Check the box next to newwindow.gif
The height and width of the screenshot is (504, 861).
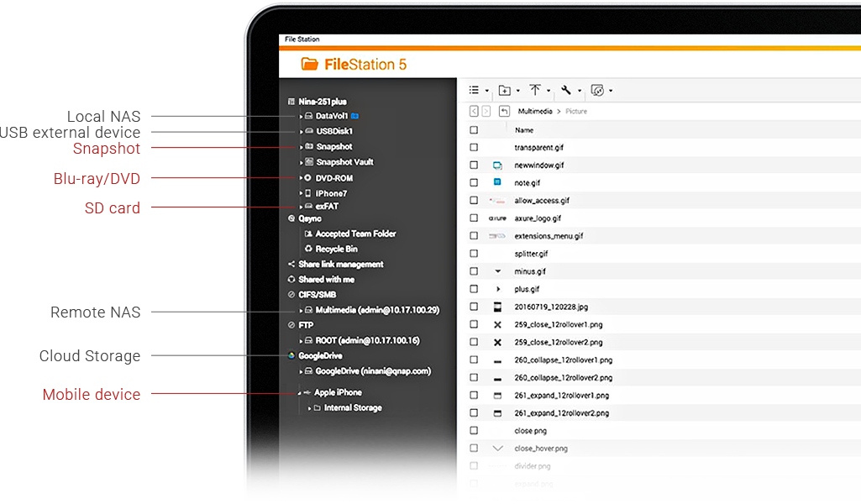point(474,165)
